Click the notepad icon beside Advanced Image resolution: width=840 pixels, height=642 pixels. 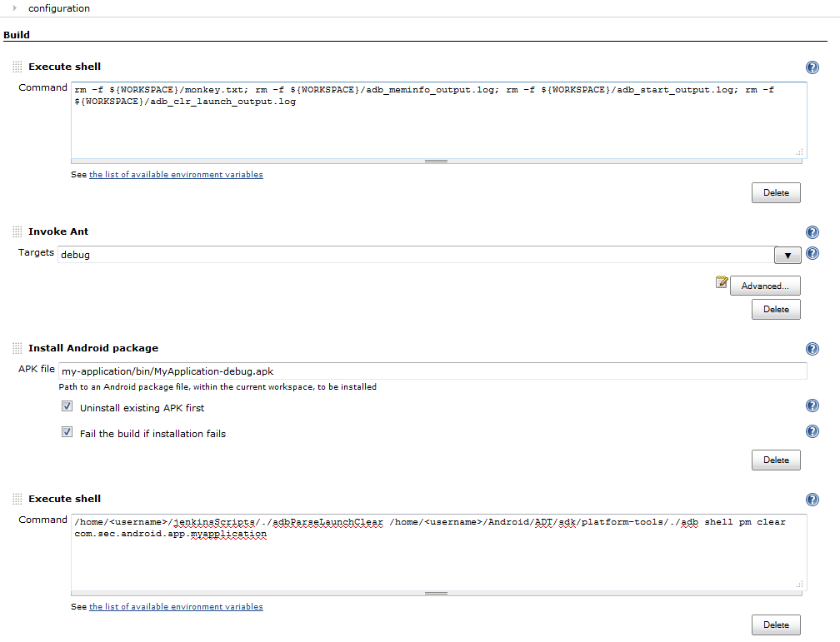coord(722,281)
